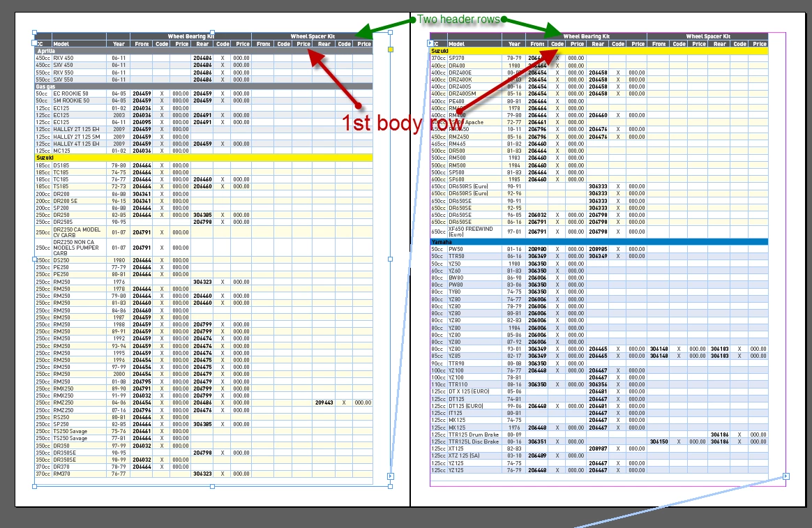Select the TTR125 Drum Brake cell
Image resolution: width=812 pixels, height=528 pixels.
[475, 435]
